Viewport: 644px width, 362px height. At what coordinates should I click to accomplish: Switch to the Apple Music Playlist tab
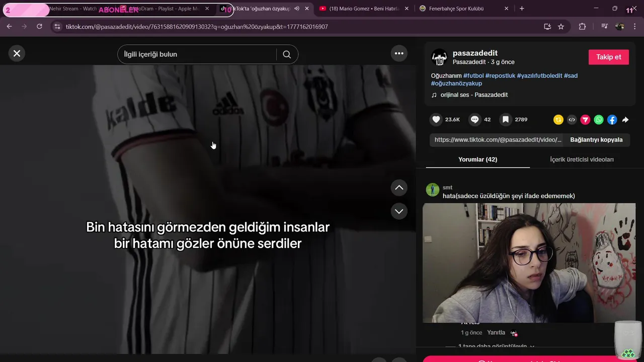(x=164, y=9)
